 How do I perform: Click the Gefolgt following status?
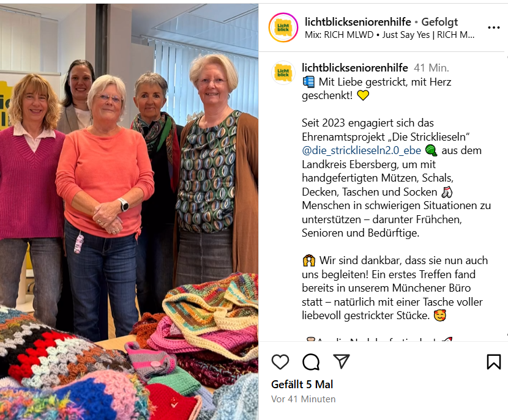click(x=439, y=22)
